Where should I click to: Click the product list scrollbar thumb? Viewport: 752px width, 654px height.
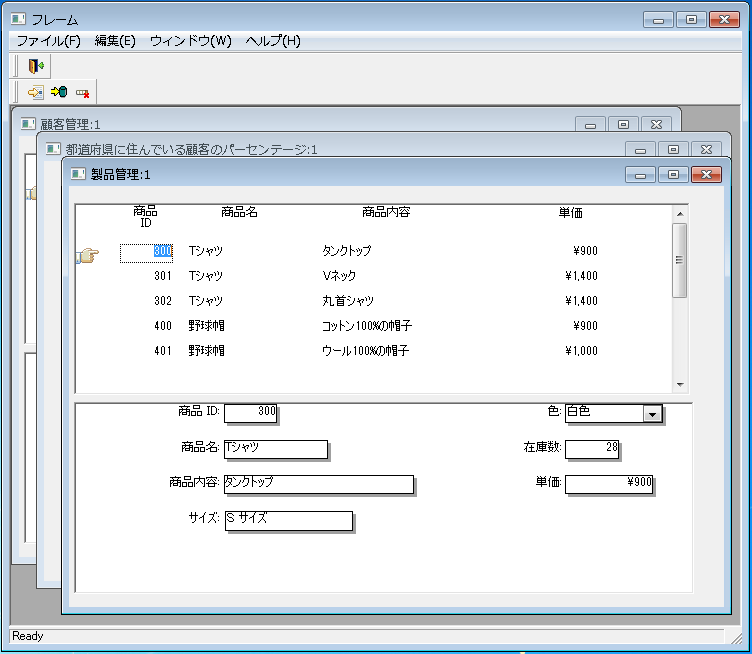[x=680, y=260]
